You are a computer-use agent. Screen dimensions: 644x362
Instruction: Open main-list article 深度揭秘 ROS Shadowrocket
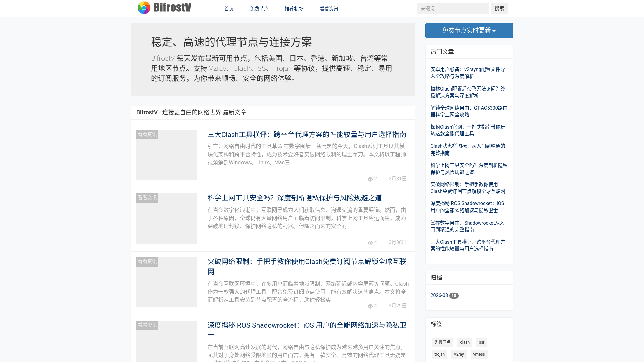pos(307,330)
